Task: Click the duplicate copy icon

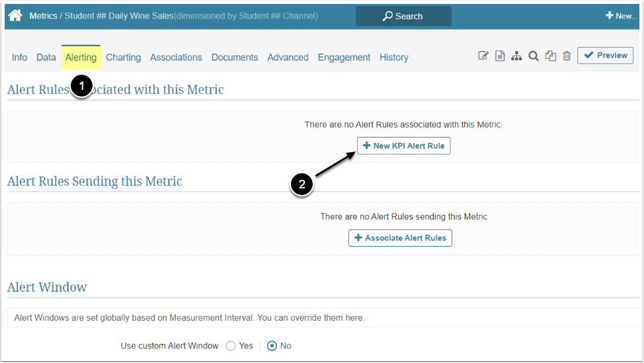Action: pyautogui.click(x=550, y=56)
